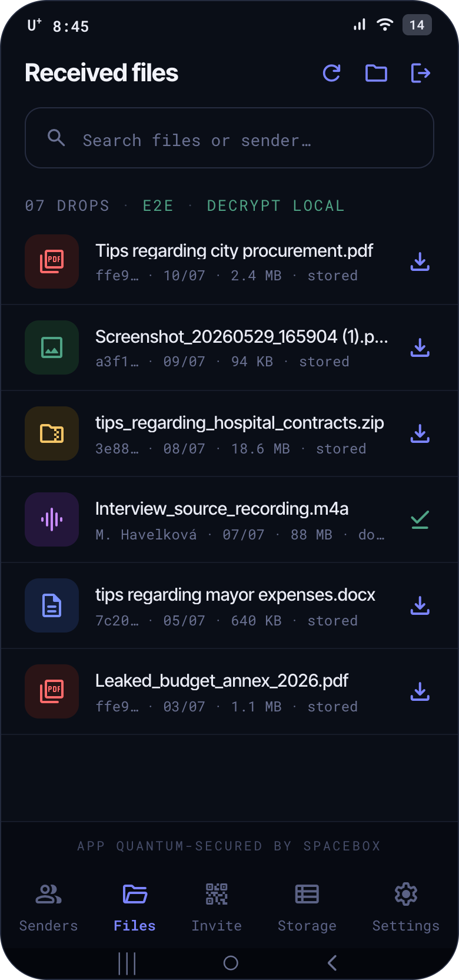Viewport: 459px width, 980px height.
Task: Download tips_regarding_hospital_contracts.zip
Action: click(420, 433)
